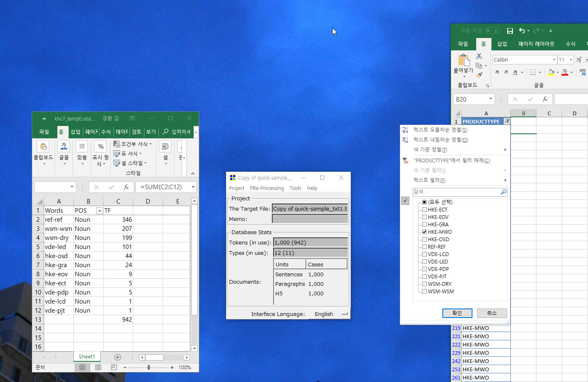The width and height of the screenshot is (588, 382).
Task: Open the Insert (삽입) tab in the right Excel window
Action: pyautogui.click(x=502, y=44)
